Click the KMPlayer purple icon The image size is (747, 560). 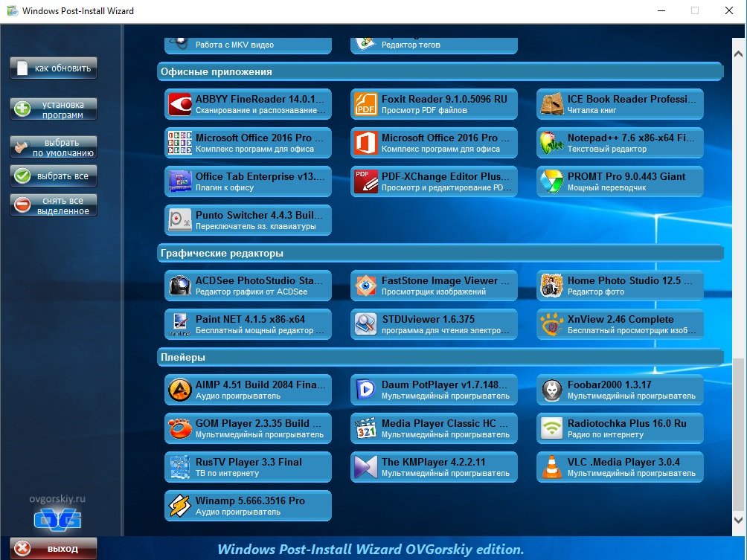pos(366,467)
